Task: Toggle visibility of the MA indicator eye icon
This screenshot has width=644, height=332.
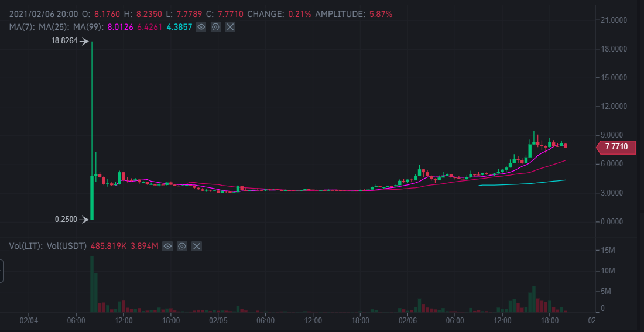Action: [201, 28]
